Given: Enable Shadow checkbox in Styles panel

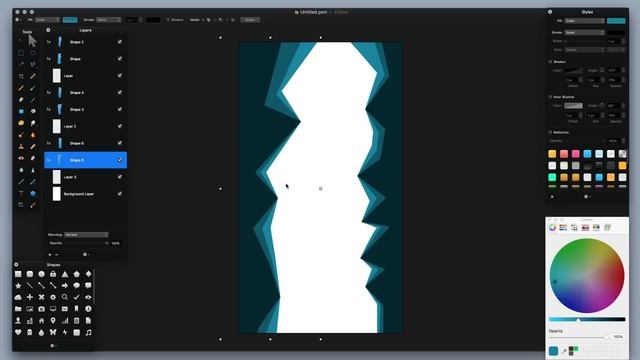Looking at the screenshot, I should [x=550, y=62].
